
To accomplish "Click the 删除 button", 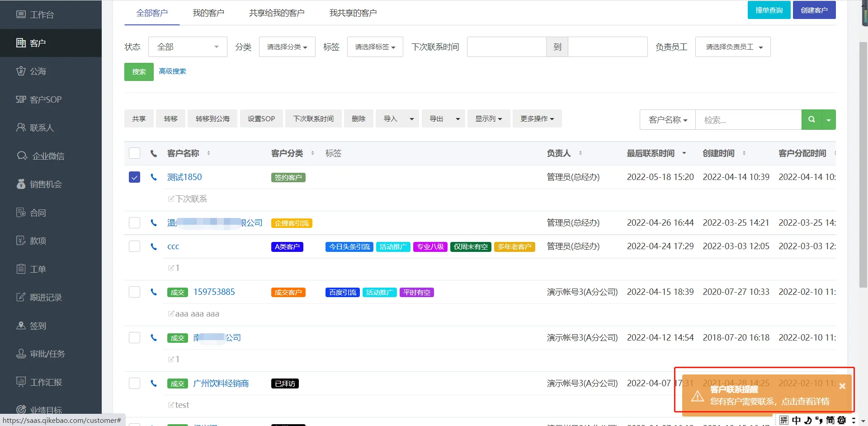I will pyautogui.click(x=359, y=119).
